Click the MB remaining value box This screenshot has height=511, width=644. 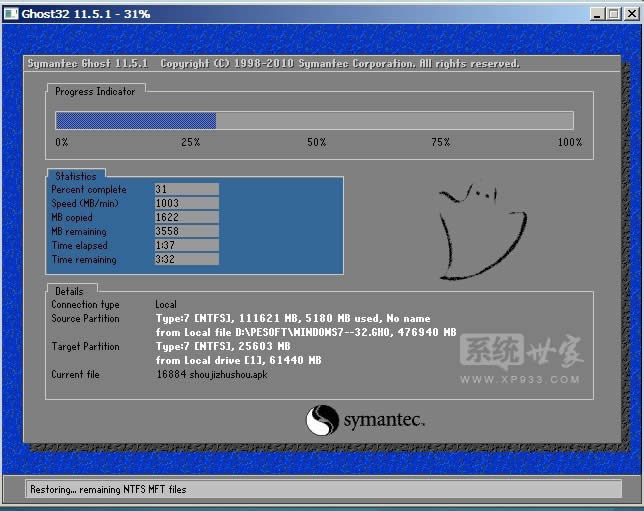186,231
